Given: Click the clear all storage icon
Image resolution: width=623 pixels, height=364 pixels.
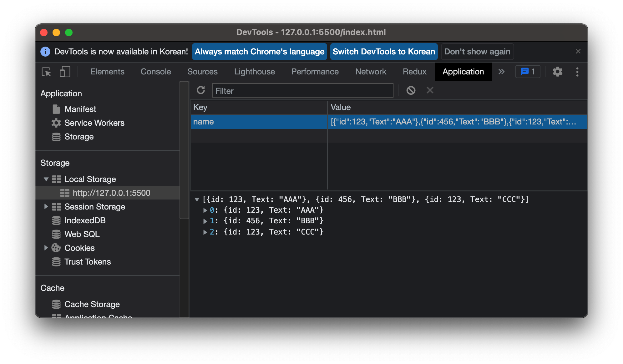Looking at the screenshot, I should tap(411, 90).
